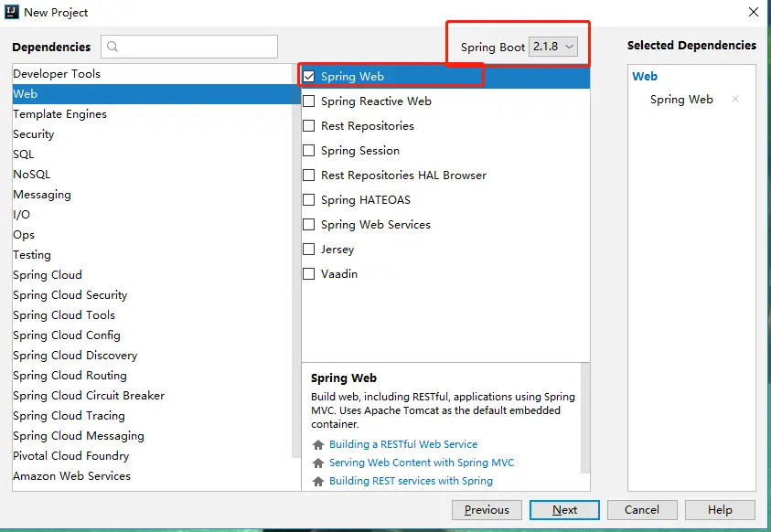Select the Web category

pyautogui.click(x=152, y=94)
